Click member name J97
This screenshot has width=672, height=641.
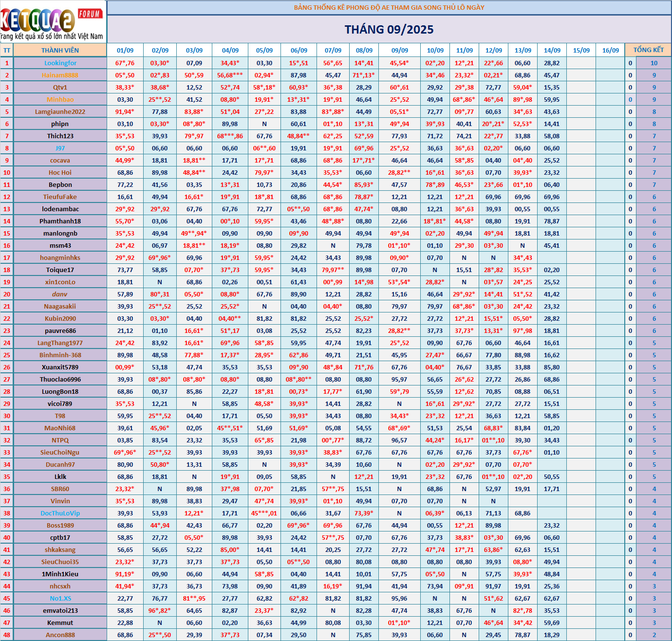[60, 148]
